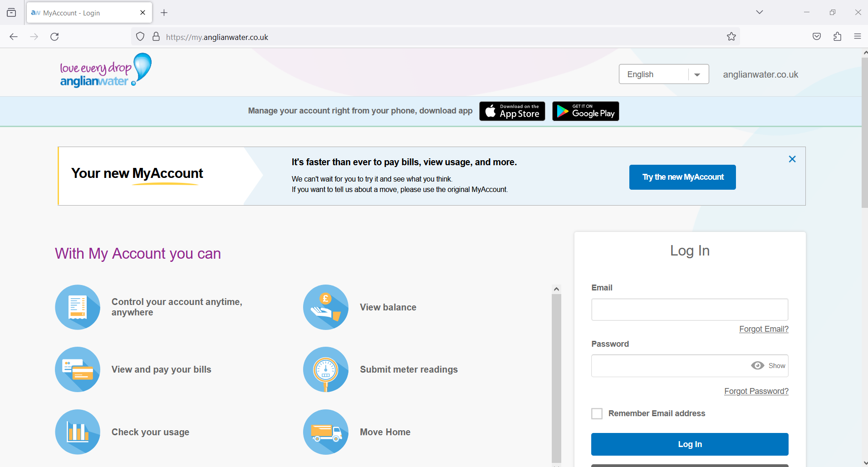The width and height of the screenshot is (868, 467).
Task: Enable Remember Email address
Action: [x=597, y=413]
